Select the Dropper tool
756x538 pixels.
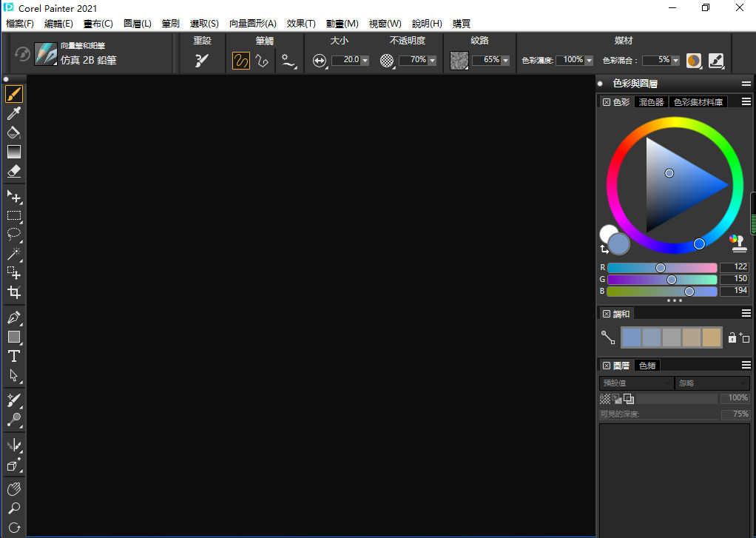click(13, 113)
